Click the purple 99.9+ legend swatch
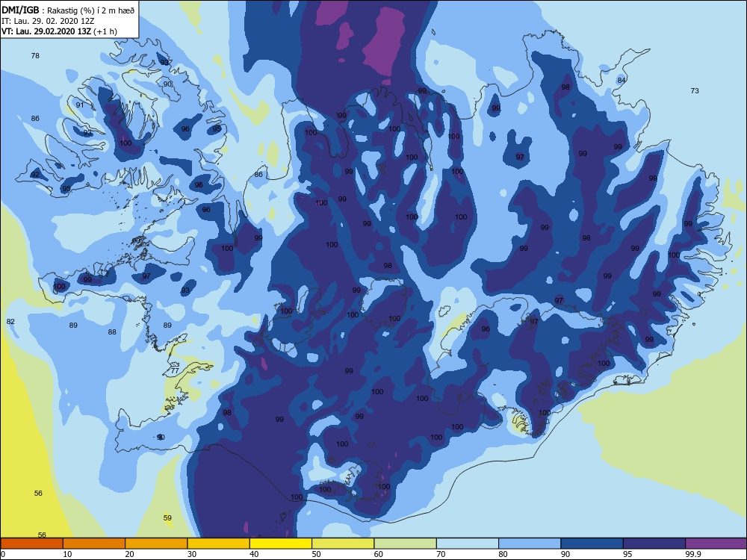 tap(716, 544)
